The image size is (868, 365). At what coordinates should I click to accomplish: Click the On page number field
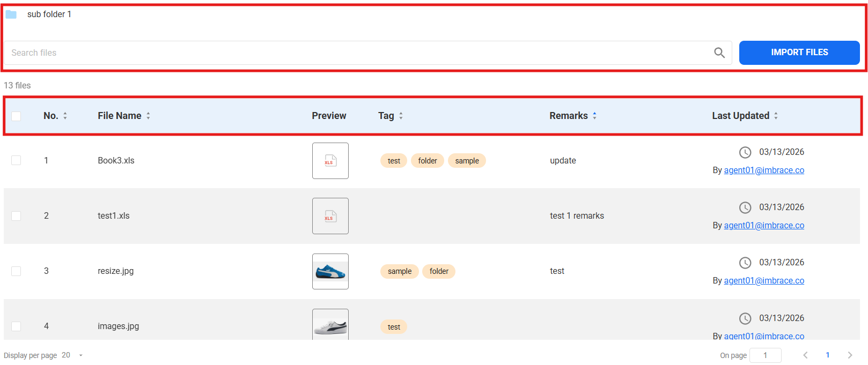(x=765, y=355)
